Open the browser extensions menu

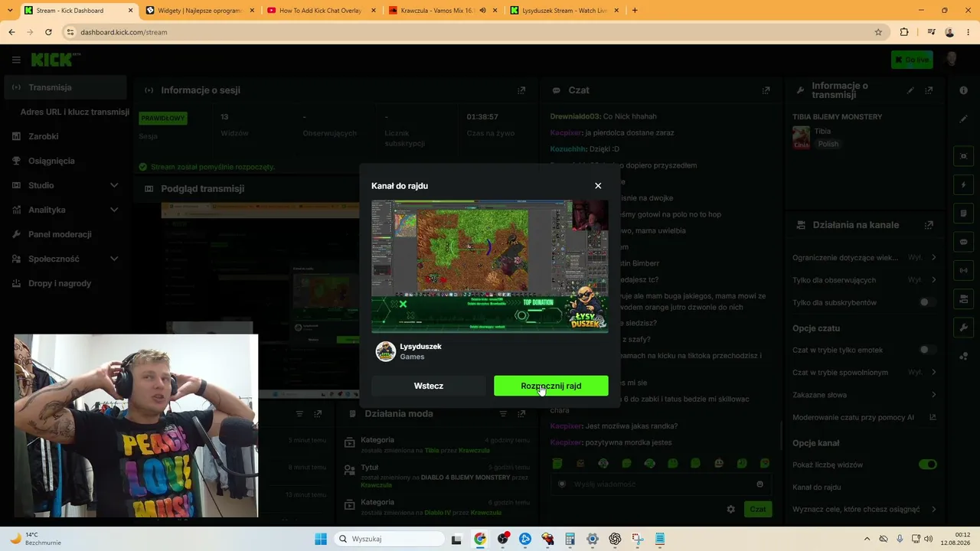[x=904, y=32]
